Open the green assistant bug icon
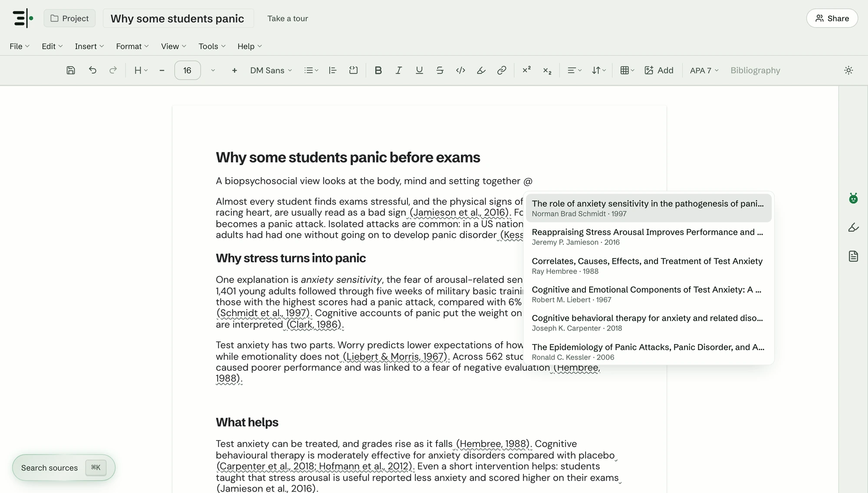 pos(853,199)
